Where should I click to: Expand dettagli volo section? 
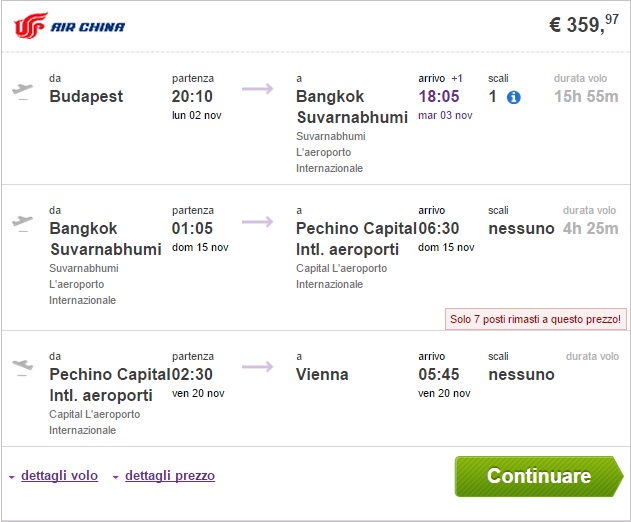click(x=58, y=476)
